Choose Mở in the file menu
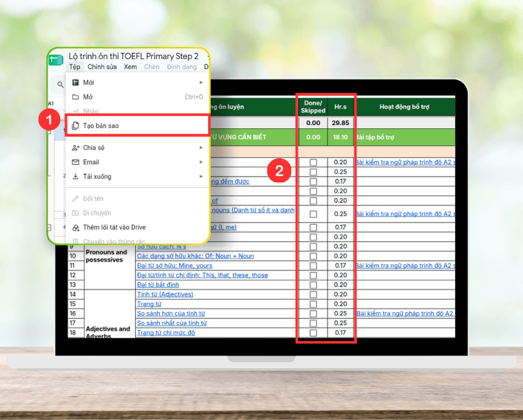The height and width of the screenshot is (420, 523). (137, 97)
